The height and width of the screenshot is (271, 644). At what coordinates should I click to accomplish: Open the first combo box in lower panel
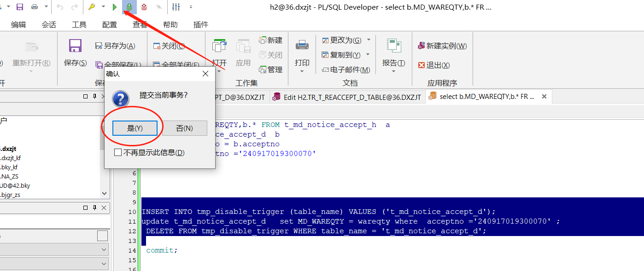point(54,249)
